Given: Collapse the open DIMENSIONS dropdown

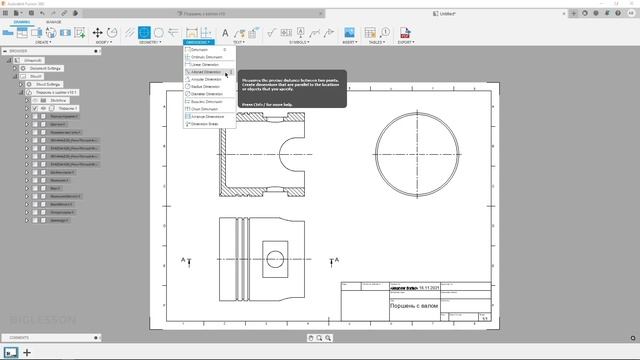Looking at the screenshot, I should pyautogui.click(x=198, y=42).
